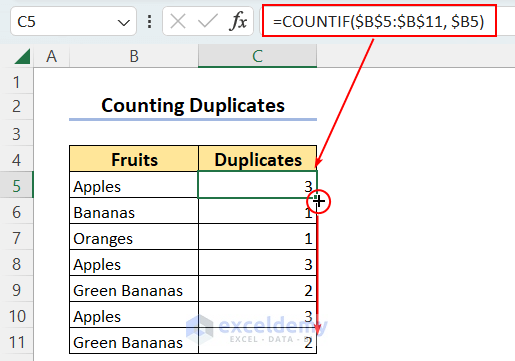Select row 4 header

tap(16, 160)
